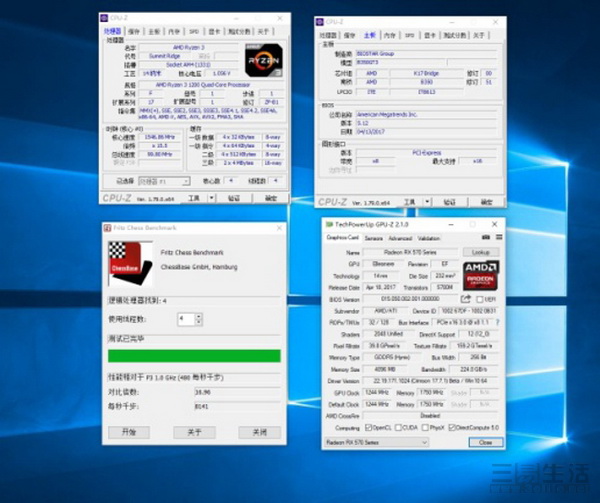Image resolution: width=600 pixels, height=503 pixels.
Task: Click the "AMD Ryzen 3" name value
Action: [189, 47]
